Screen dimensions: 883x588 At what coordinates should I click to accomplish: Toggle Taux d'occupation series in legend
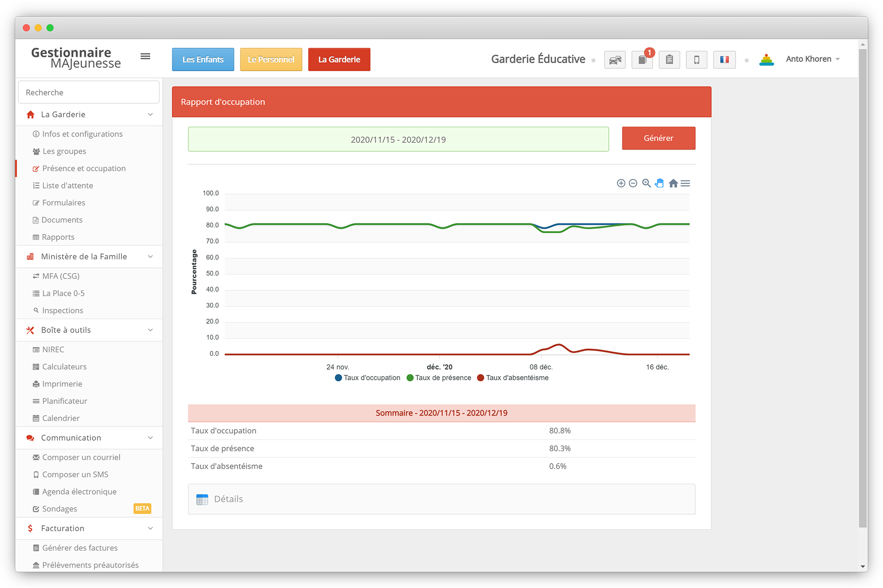click(368, 378)
